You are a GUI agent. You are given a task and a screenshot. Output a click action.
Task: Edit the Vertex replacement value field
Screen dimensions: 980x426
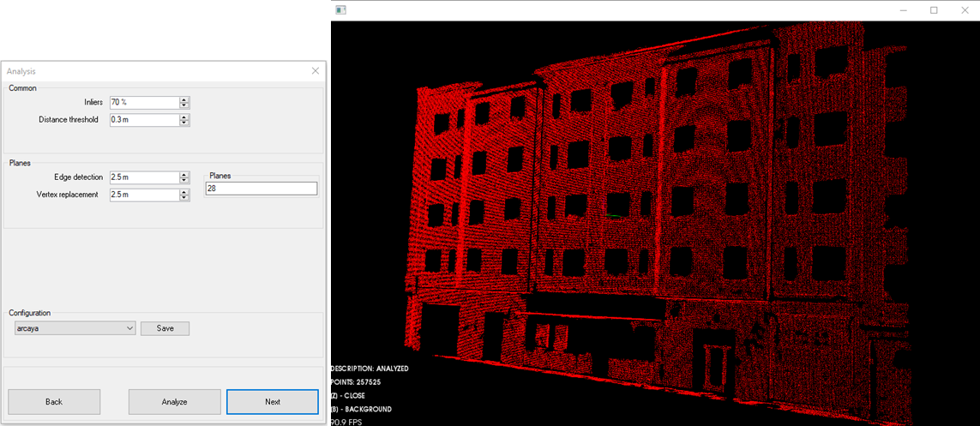pos(144,195)
